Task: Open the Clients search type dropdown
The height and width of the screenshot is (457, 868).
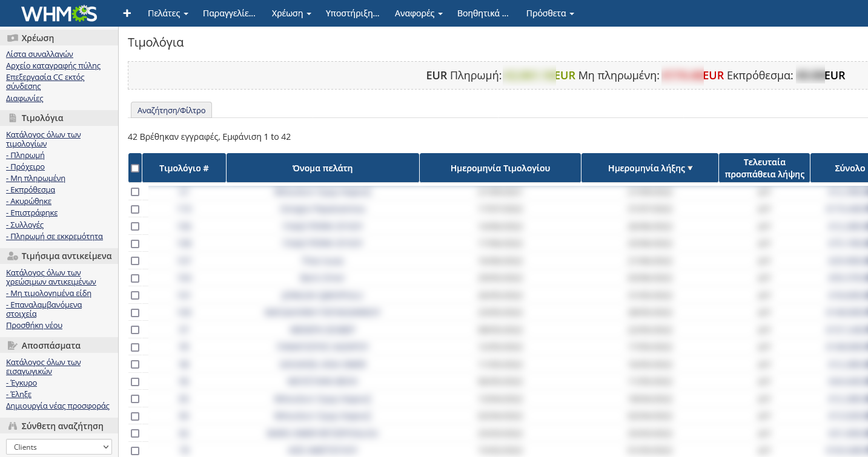Action: 59,447
